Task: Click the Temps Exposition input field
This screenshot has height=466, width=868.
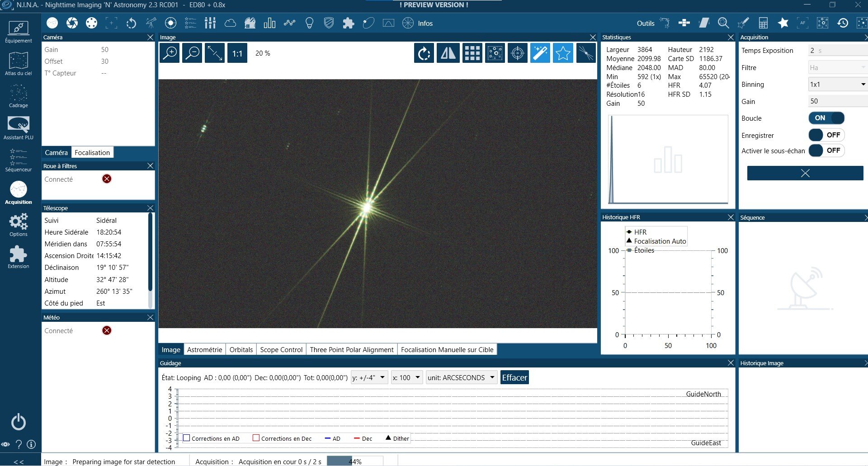Action: click(838, 50)
